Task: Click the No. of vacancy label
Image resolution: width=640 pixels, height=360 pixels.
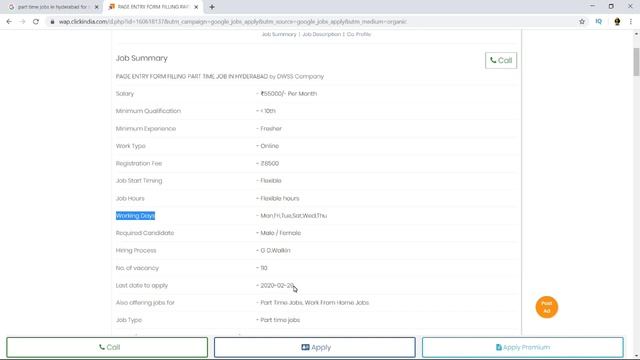Action: [137, 268]
